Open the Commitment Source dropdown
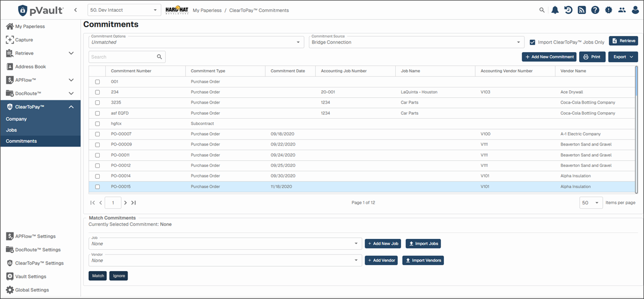Screen dimensions: 644x299 tap(416, 42)
